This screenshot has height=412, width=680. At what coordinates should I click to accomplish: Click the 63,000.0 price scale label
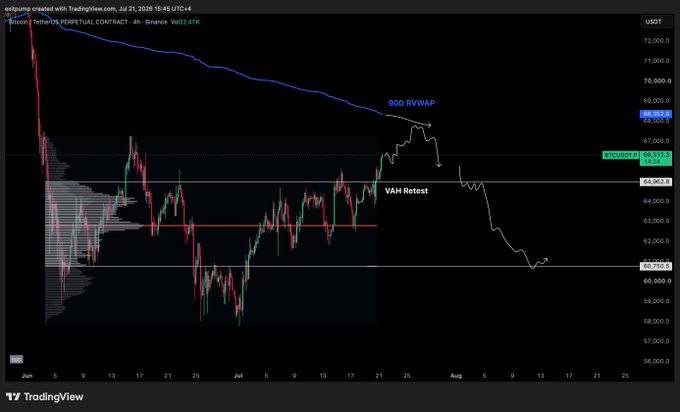coord(655,221)
